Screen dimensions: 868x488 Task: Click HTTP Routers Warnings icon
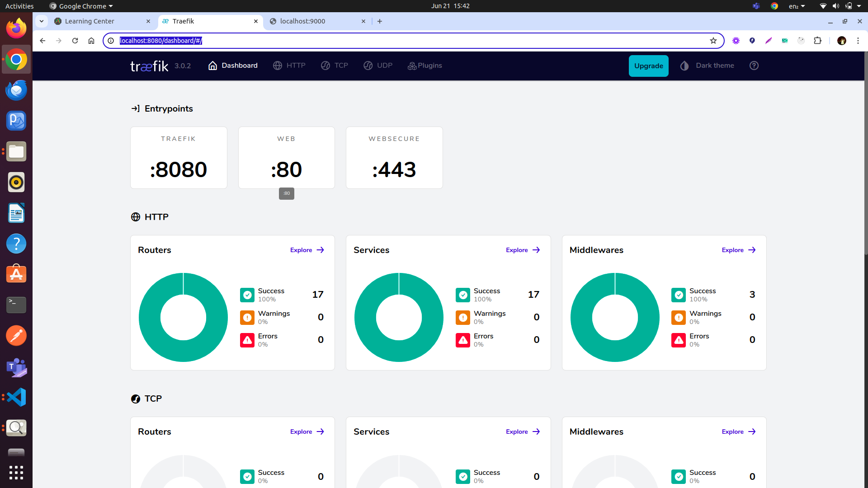click(x=247, y=318)
